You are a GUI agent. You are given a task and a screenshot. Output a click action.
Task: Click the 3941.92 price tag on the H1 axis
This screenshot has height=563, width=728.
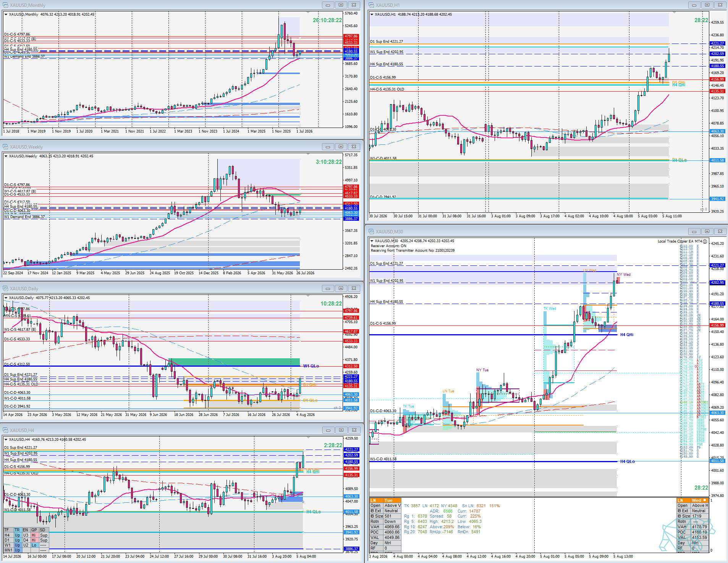tap(717, 199)
